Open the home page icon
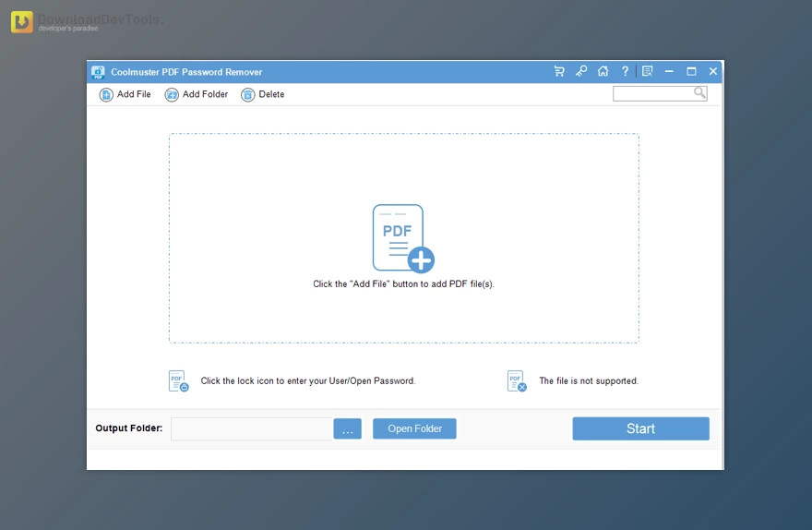 click(x=603, y=71)
